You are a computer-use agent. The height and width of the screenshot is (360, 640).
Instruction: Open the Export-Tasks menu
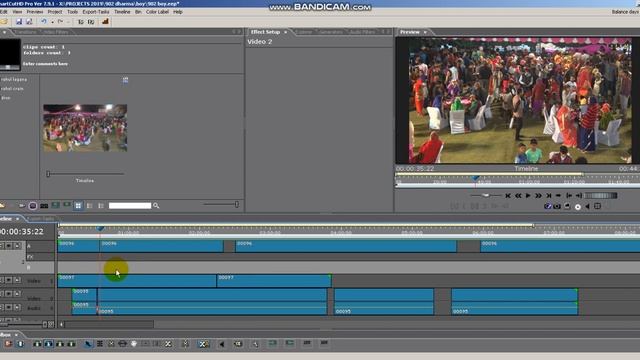point(96,12)
